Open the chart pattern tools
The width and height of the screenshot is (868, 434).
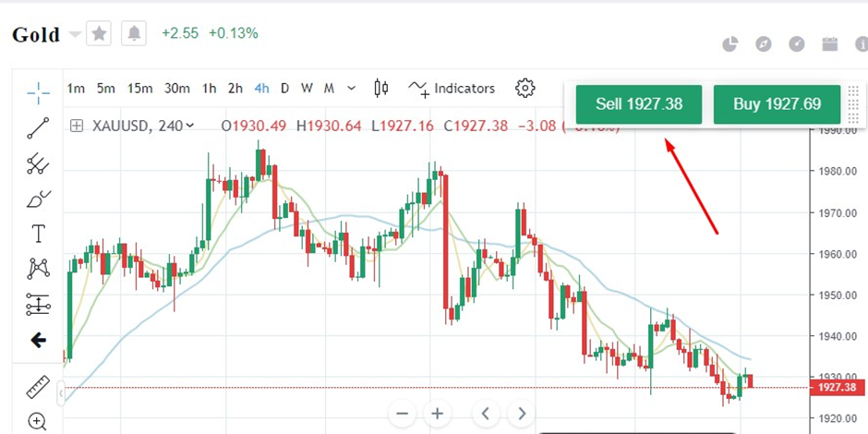coord(38,269)
